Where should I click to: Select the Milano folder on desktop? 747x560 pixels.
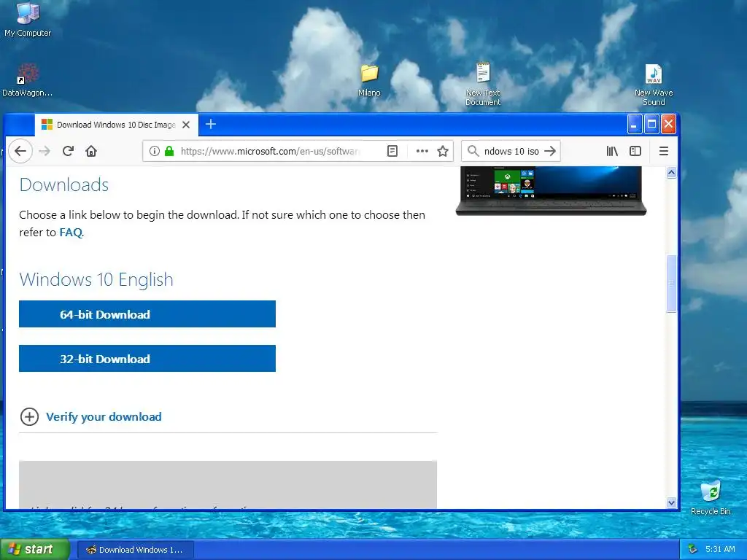(x=369, y=80)
